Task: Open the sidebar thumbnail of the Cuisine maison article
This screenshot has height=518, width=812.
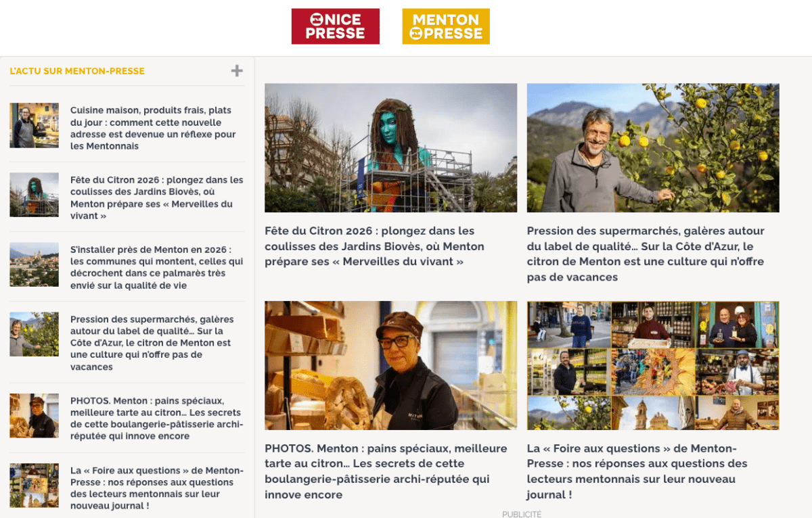Action: click(x=35, y=125)
